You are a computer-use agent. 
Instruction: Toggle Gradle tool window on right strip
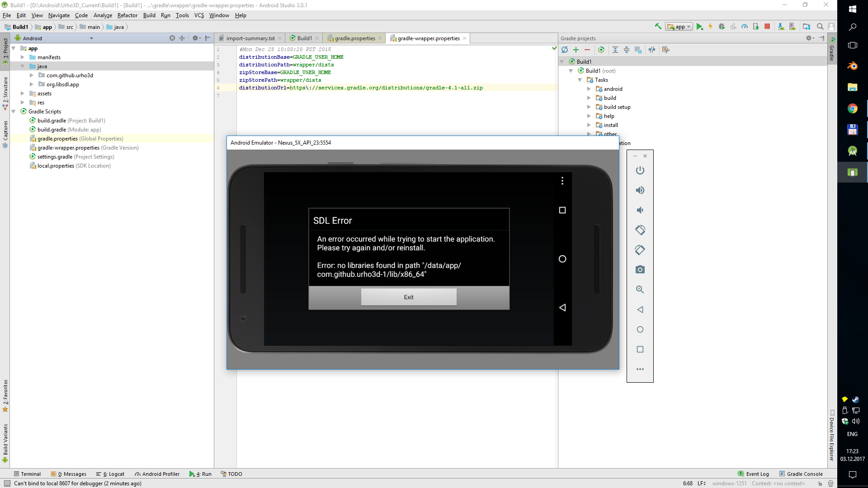[832, 50]
